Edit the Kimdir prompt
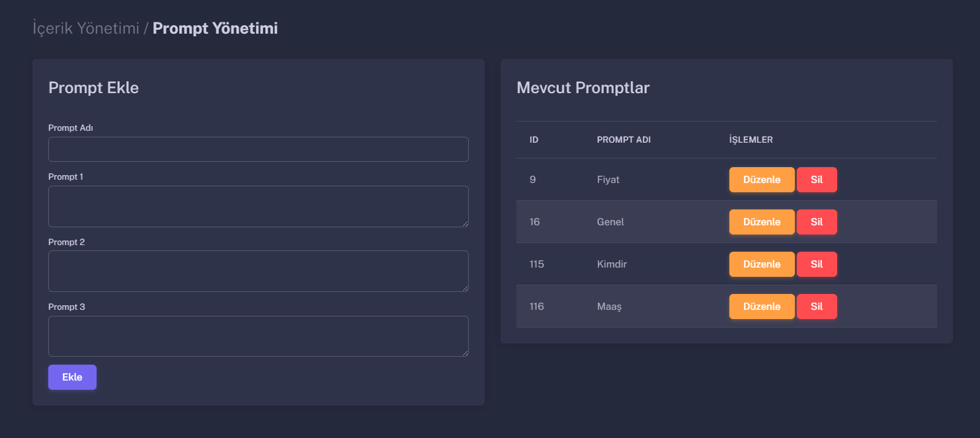Image resolution: width=980 pixels, height=438 pixels. (x=762, y=264)
